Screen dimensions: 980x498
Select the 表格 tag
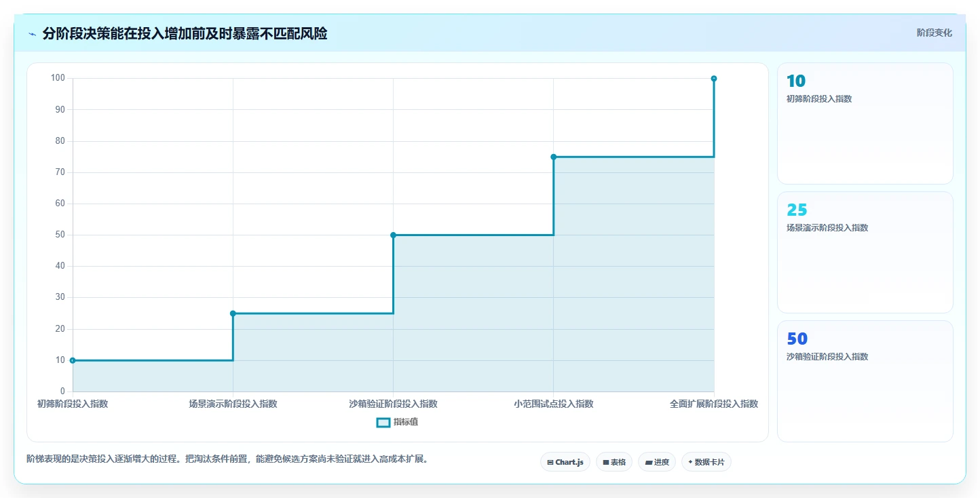pos(614,462)
